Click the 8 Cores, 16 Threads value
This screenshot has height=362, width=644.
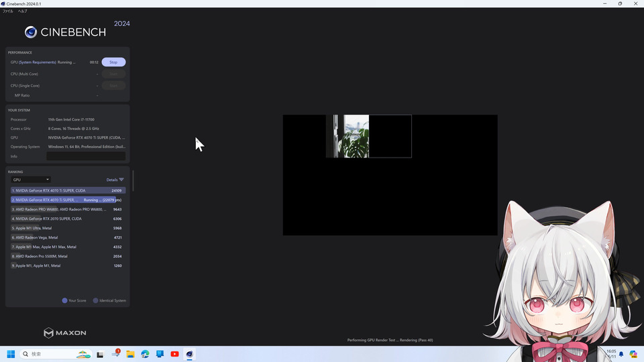(74, 129)
